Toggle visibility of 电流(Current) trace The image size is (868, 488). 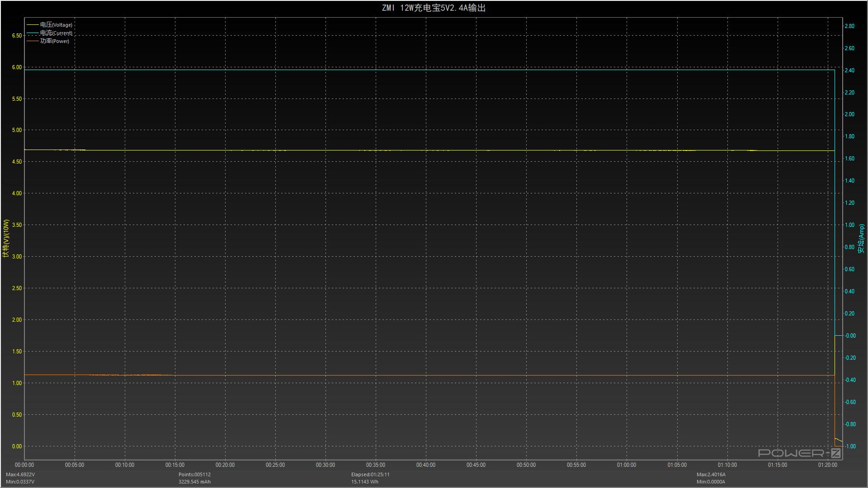55,33
